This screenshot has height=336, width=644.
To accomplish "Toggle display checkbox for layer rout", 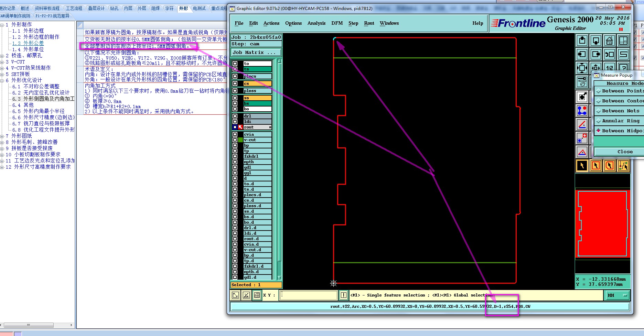I will pos(235,127).
